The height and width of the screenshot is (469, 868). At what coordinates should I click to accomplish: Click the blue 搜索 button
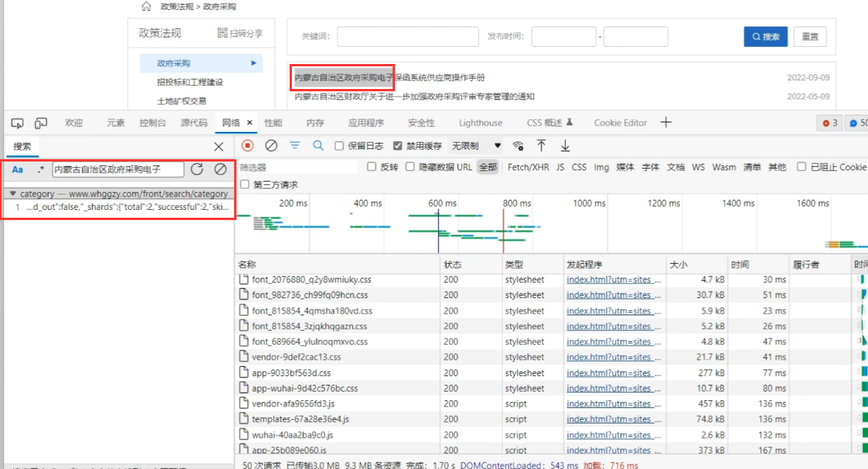point(765,37)
